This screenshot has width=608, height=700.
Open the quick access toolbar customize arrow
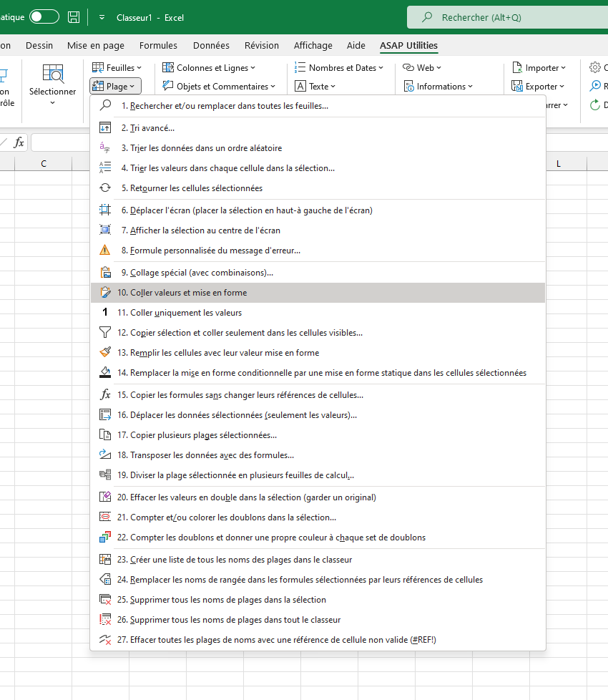(x=102, y=17)
